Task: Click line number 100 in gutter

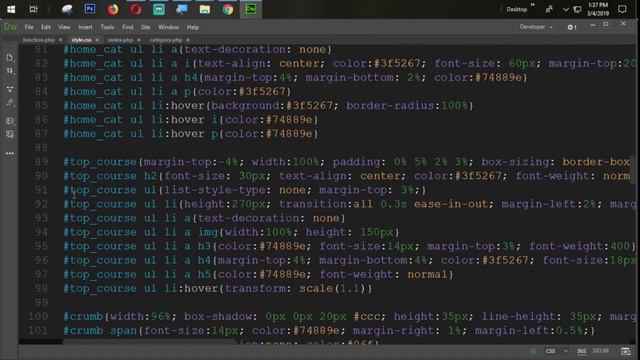Action: click(x=38, y=316)
